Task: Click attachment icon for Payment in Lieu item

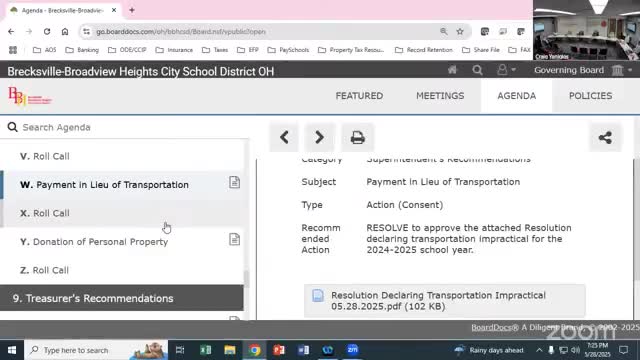Action: point(234,182)
